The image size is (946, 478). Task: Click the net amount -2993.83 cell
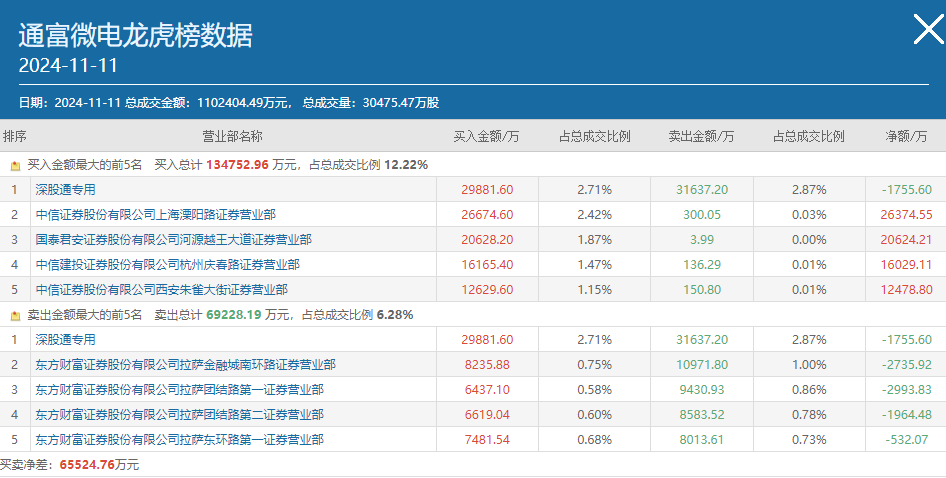[906, 390]
